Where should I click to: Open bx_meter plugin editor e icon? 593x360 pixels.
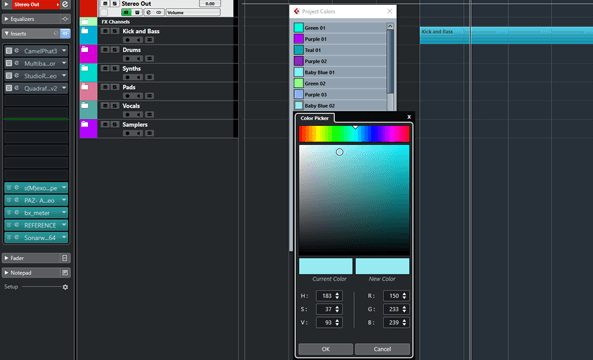pyautogui.click(x=17, y=213)
